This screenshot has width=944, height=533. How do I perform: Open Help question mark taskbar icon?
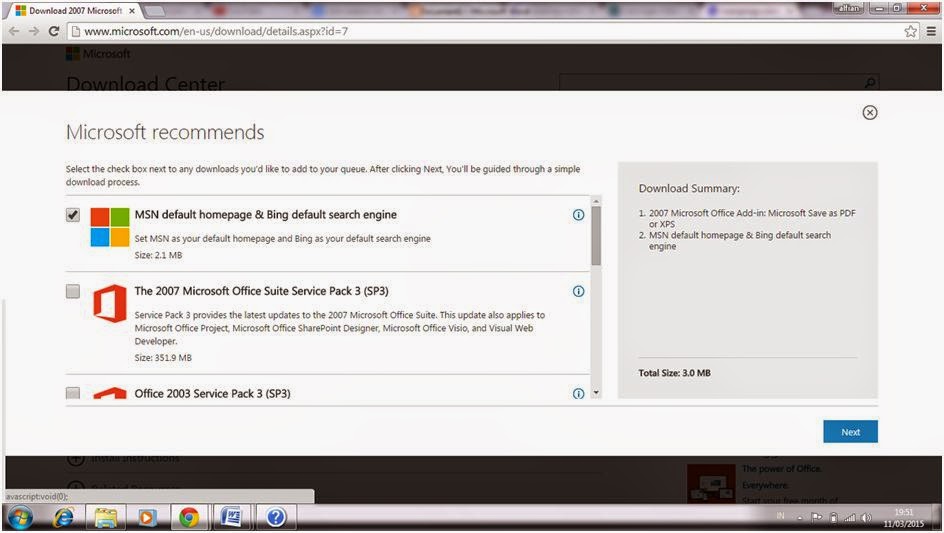pos(276,517)
